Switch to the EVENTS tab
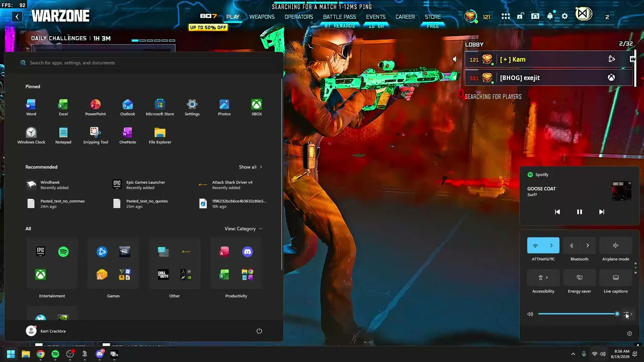 coord(376,17)
